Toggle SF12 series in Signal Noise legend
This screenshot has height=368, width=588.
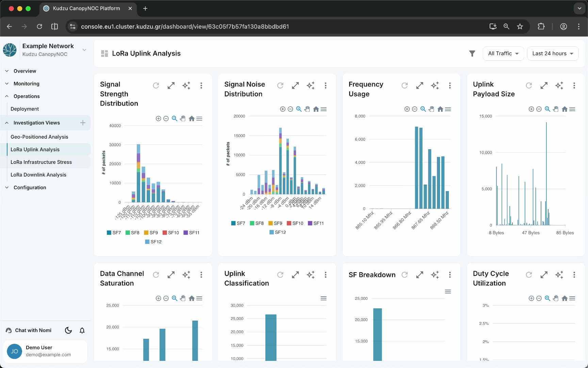coord(278,232)
